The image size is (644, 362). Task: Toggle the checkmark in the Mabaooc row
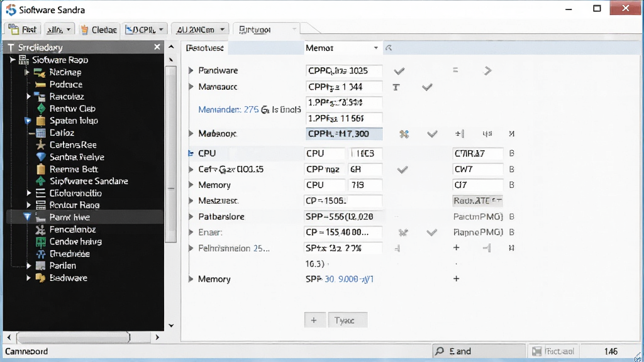432,134
